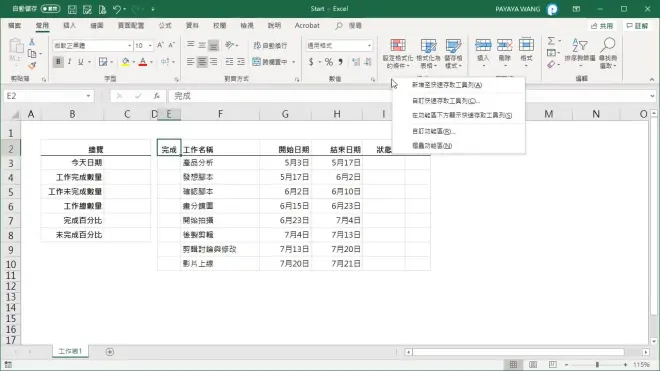Toggle Wrap Text option
Screen dimensions: 660x371
click(270, 45)
